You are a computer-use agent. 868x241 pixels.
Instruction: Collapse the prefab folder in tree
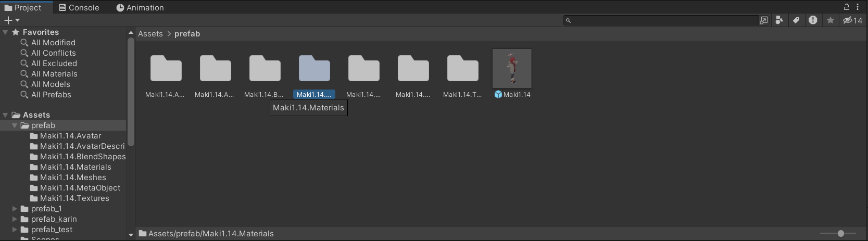click(15, 125)
